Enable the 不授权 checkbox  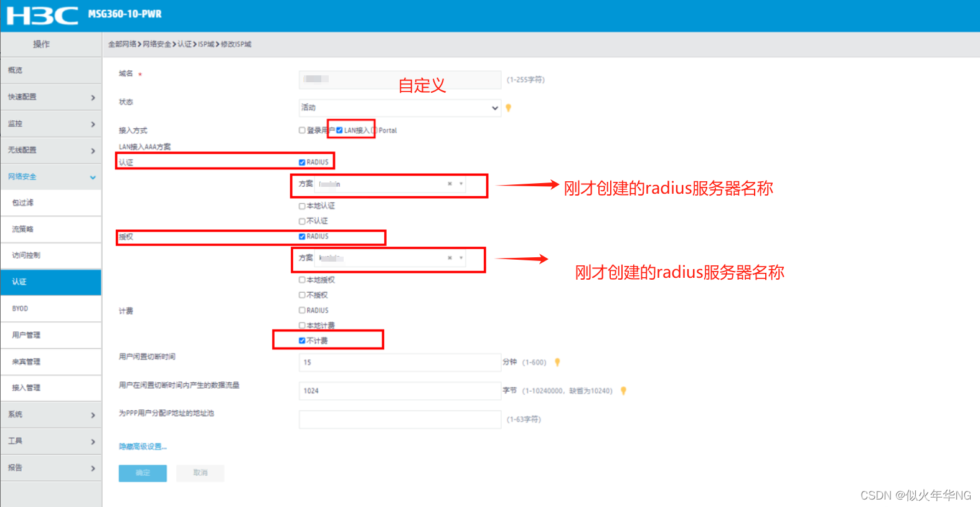[302, 295]
